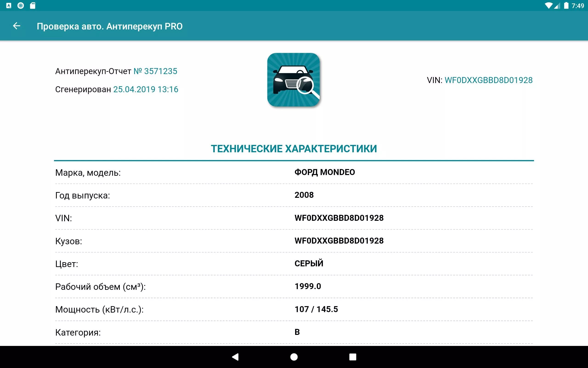This screenshot has width=588, height=368.
Task: Tap the label 'Антиперекуп-Отчет'
Action: click(93, 71)
